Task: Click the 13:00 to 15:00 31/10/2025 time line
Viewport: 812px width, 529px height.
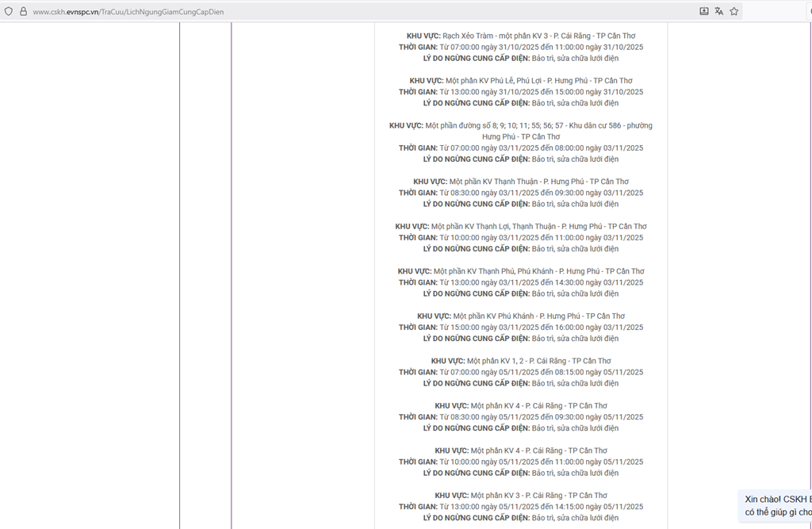Action: pyautogui.click(x=521, y=92)
